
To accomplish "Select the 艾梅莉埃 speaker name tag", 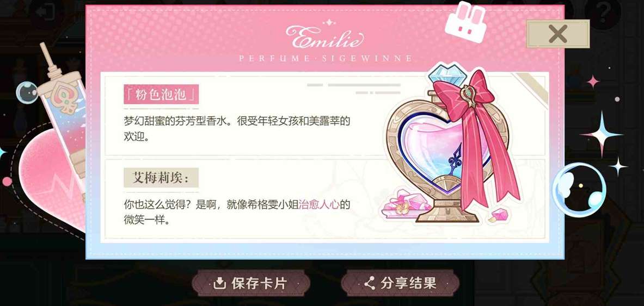I will 161,178.
